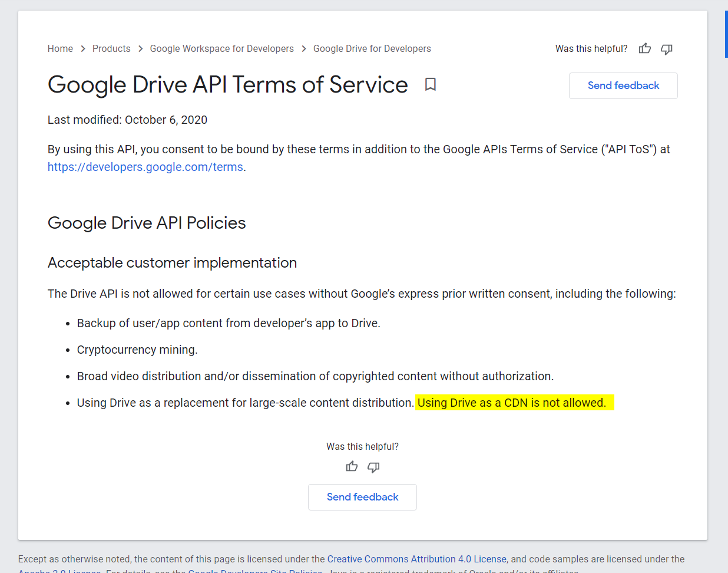Click the "By using this API, you consent" paragraph
The image size is (728, 573).
click(359, 158)
